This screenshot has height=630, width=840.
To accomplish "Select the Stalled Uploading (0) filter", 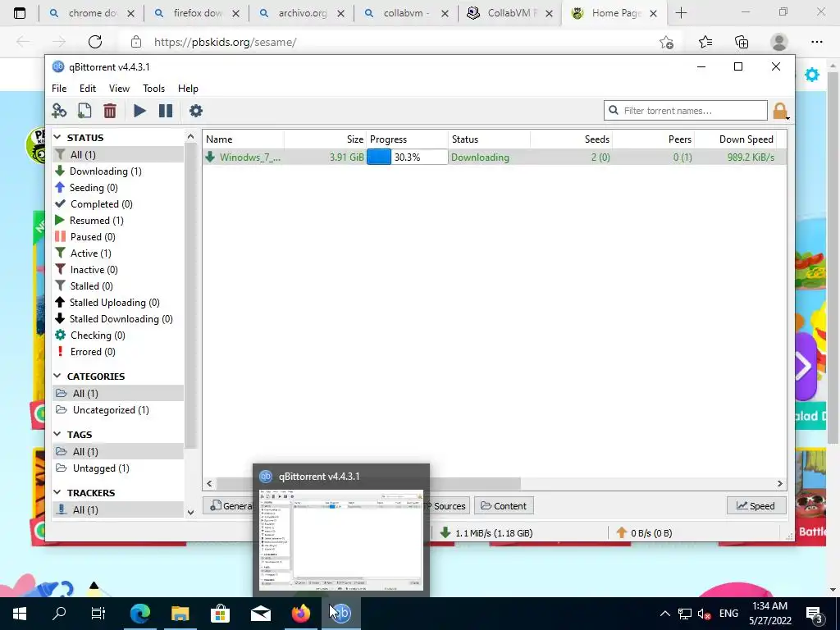I will click(118, 303).
